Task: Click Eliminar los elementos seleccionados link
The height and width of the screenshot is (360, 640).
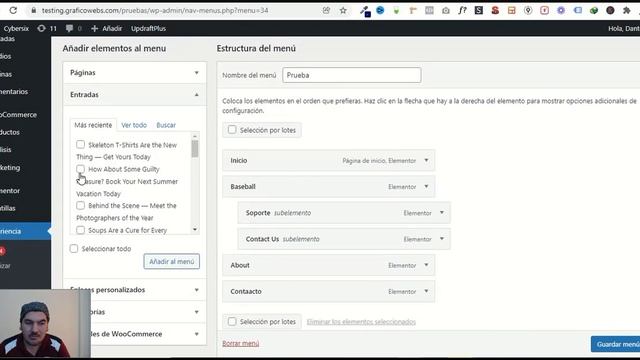Action: coord(361,322)
